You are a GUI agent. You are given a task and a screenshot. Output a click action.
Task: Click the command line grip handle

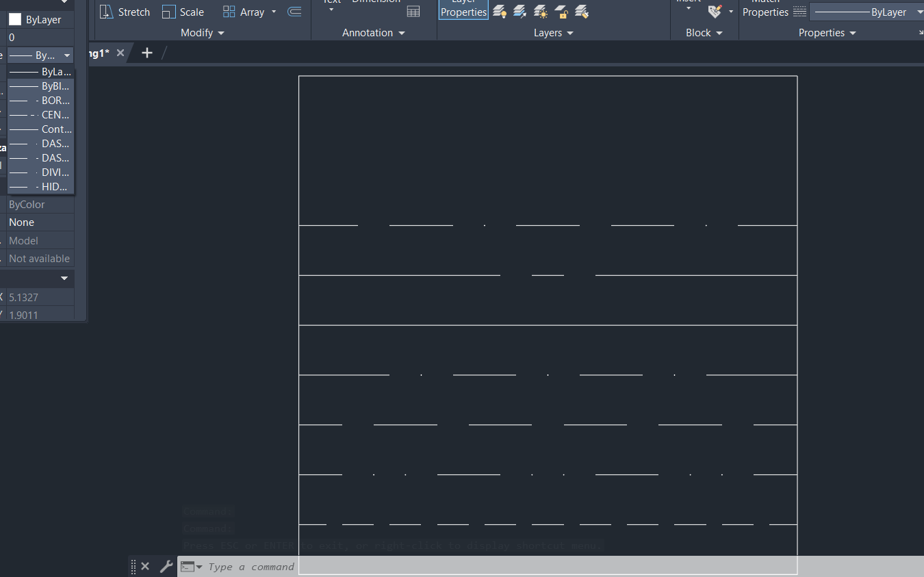tap(133, 566)
